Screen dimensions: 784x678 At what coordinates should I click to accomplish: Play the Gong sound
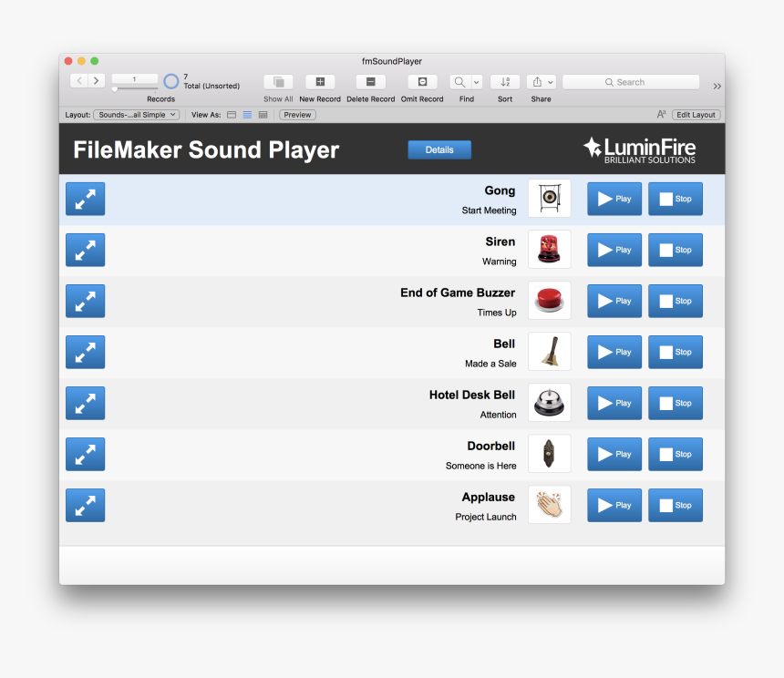[x=614, y=199]
